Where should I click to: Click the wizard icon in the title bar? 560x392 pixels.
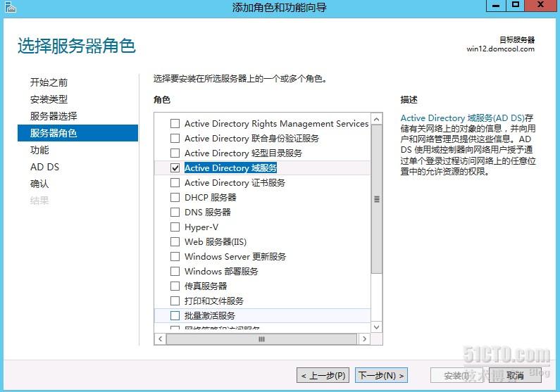(9, 7)
